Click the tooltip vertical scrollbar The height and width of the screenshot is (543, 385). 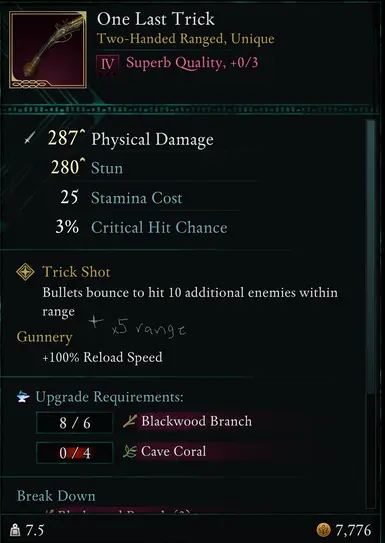click(371, 314)
